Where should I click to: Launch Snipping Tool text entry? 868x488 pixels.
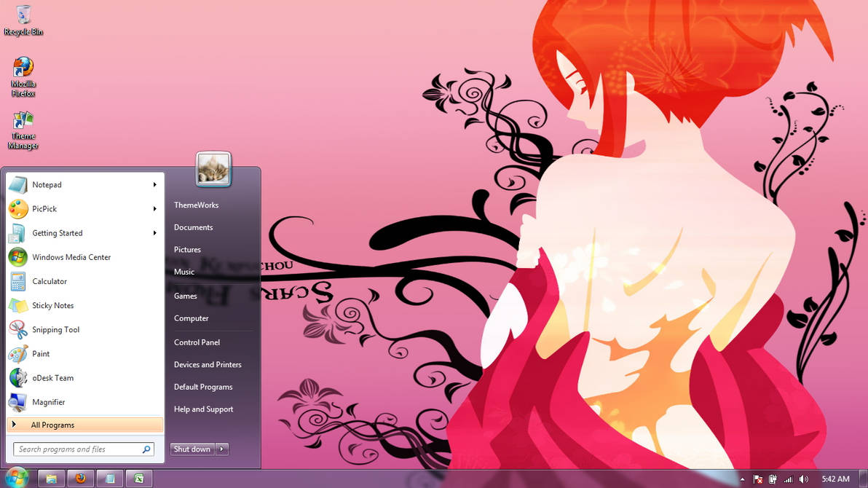click(x=56, y=329)
